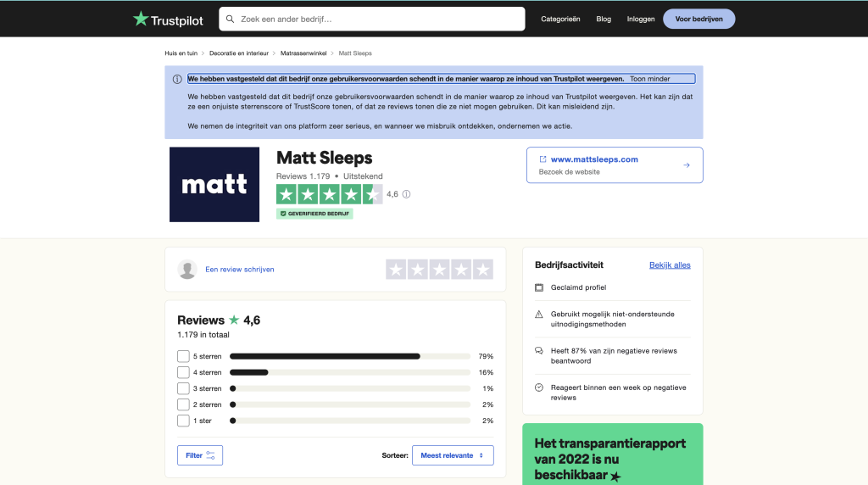The width and height of the screenshot is (868, 485).
Task: Open the Meest relevante sort dropdown
Action: coord(453,455)
